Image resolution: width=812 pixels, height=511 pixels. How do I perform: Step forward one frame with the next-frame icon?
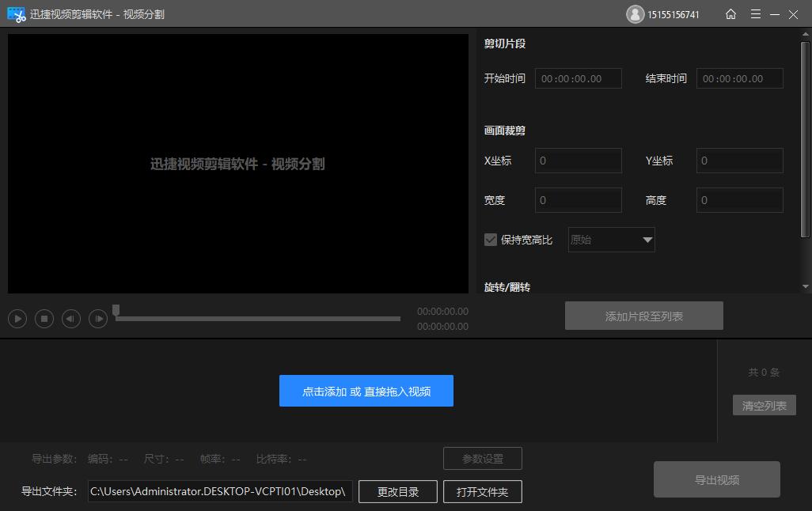tap(98, 318)
